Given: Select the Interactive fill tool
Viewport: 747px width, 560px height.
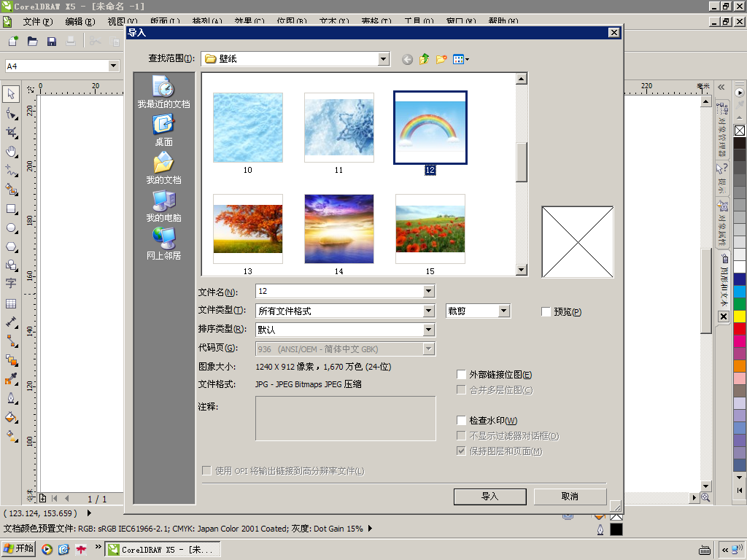Looking at the screenshot, I should point(11,436).
